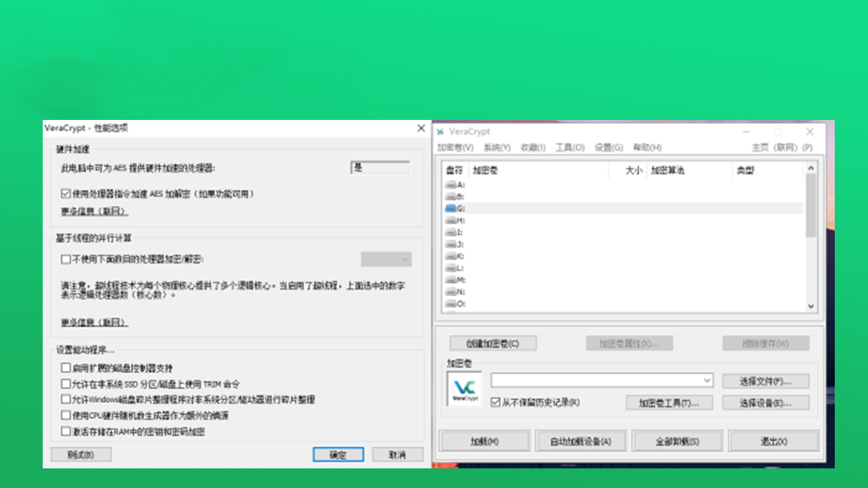Expand the volume path combo box arrow
The image size is (868, 488).
point(707,380)
